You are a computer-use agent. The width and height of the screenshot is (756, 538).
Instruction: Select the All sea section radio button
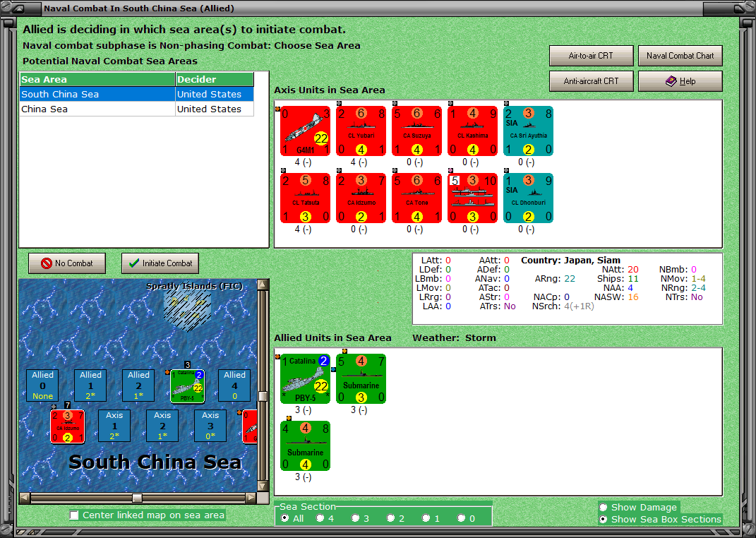(x=285, y=518)
